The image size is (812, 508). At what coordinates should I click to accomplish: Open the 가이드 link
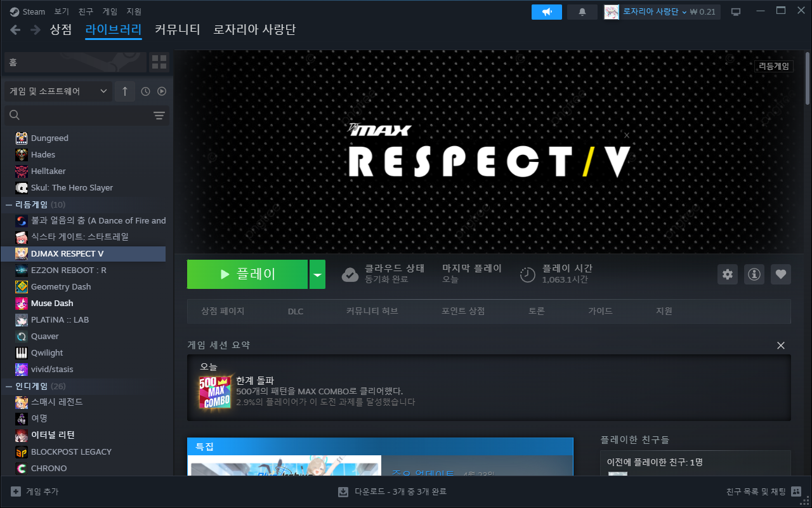600,311
